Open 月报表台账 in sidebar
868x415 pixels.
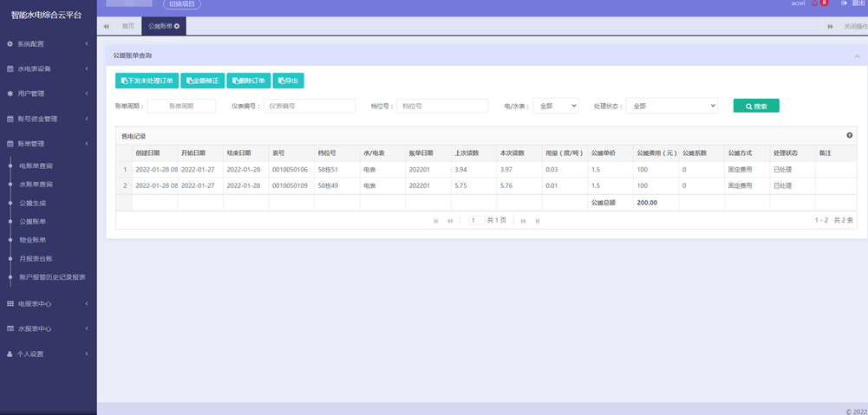(x=36, y=259)
